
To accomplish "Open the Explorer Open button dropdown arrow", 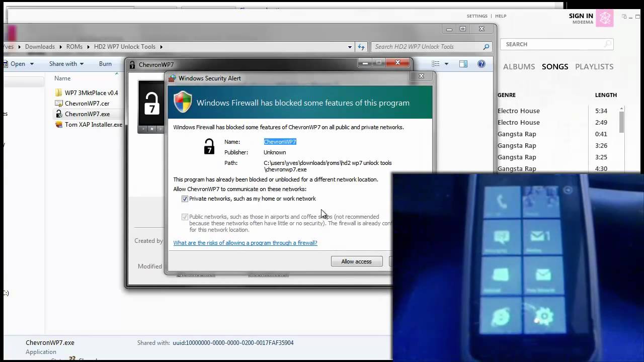I will 32,64.
